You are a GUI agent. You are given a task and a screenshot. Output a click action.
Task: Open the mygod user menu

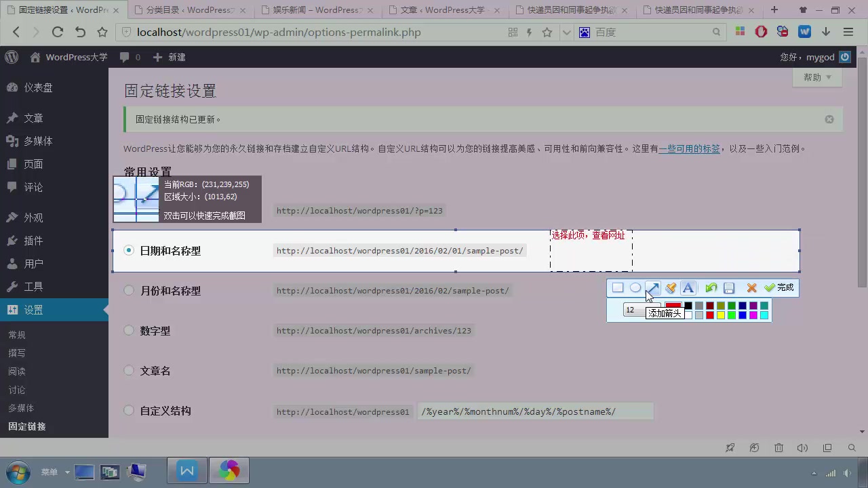[815, 57]
